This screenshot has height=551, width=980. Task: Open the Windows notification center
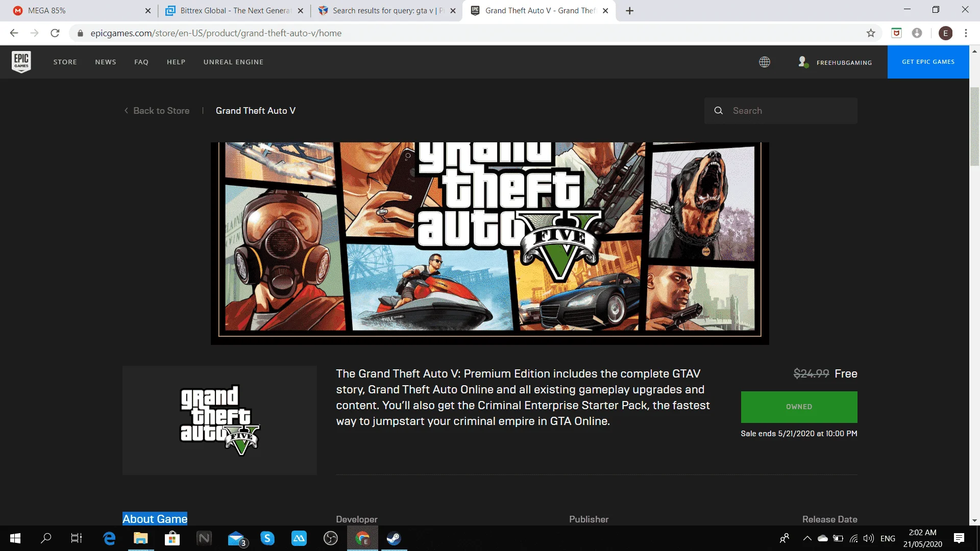[959, 538]
